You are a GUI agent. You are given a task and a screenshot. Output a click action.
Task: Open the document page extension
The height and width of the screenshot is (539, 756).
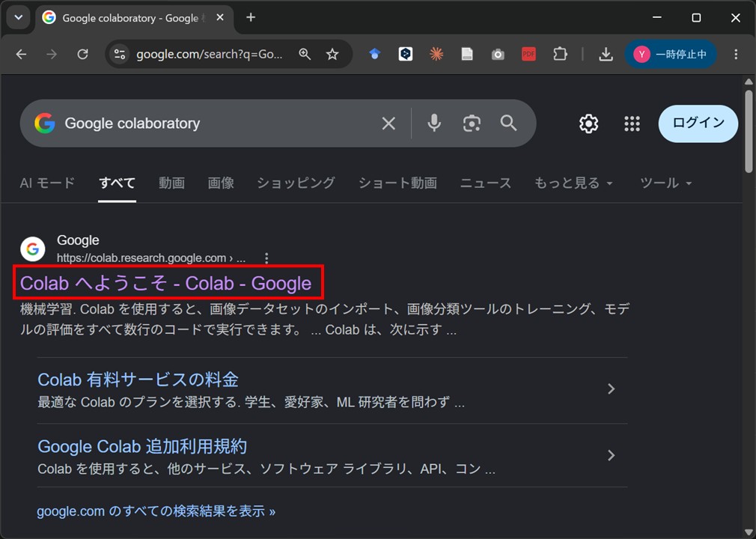pos(467,54)
